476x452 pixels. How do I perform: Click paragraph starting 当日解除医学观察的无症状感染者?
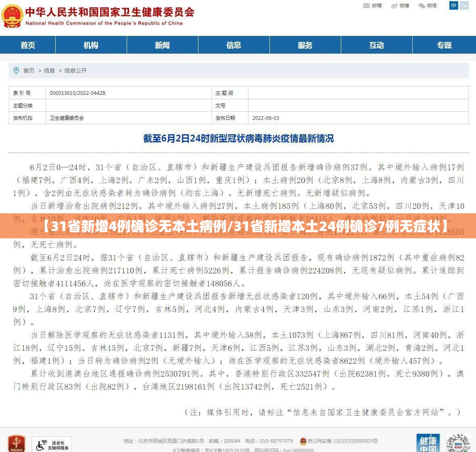[x=238, y=348]
